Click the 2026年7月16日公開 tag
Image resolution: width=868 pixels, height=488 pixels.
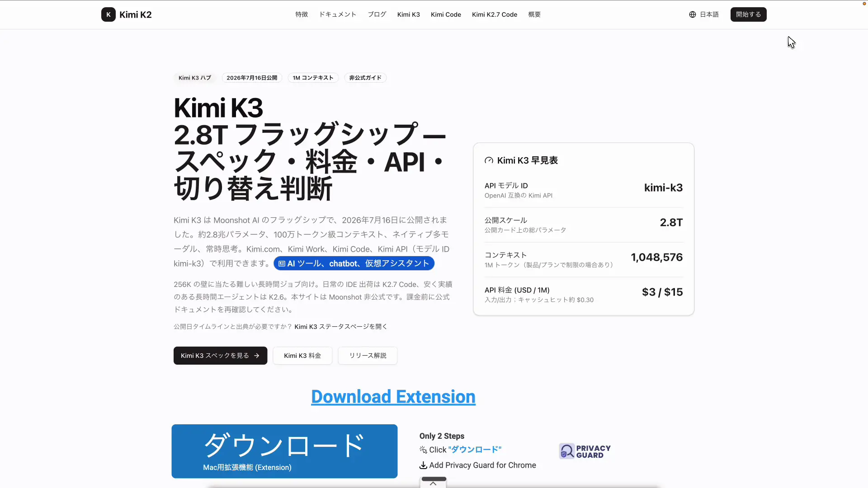tap(252, 78)
